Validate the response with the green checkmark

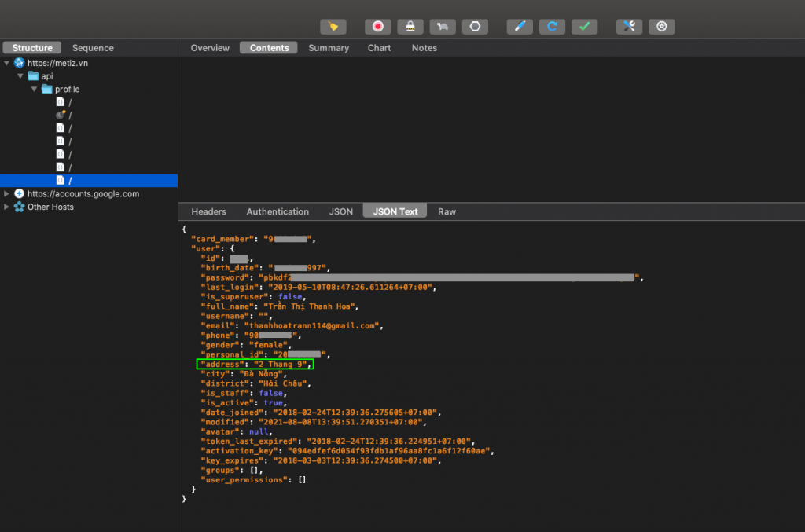[x=584, y=27]
